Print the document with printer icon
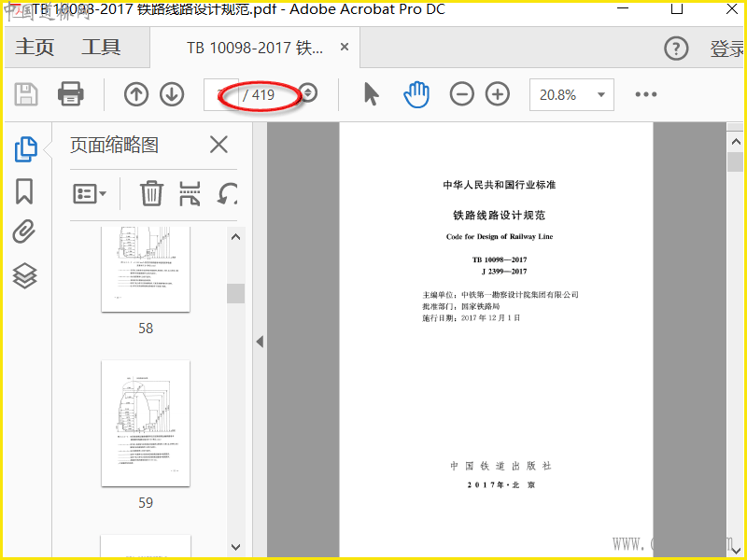Image resolution: width=747 pixels, height=560 pixels. 71,94
